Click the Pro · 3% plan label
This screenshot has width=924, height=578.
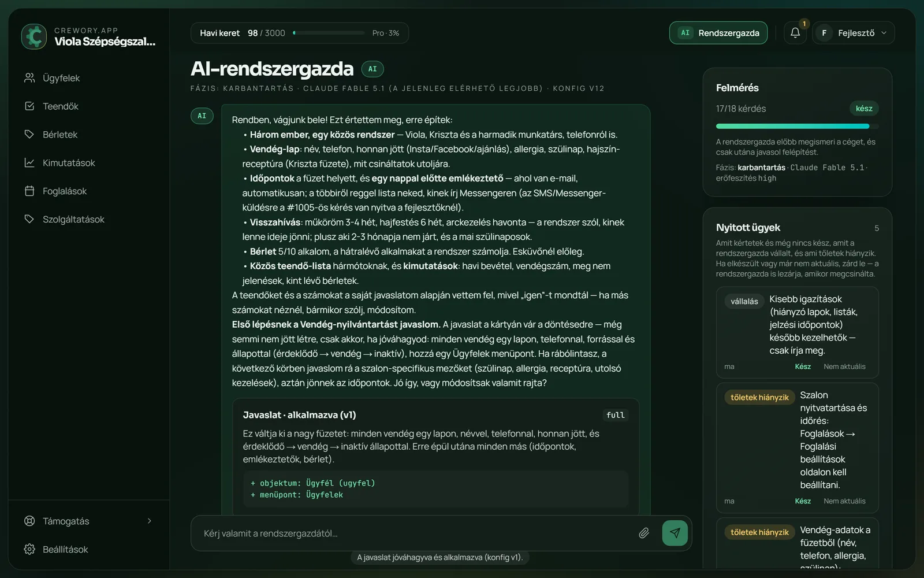[386, 33]
